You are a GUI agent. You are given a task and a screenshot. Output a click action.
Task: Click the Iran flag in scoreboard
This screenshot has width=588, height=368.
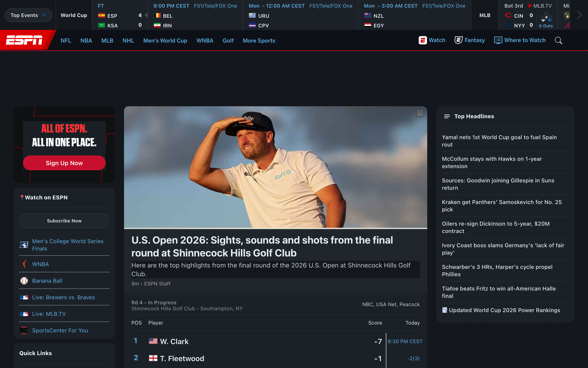tap(157, 25)
